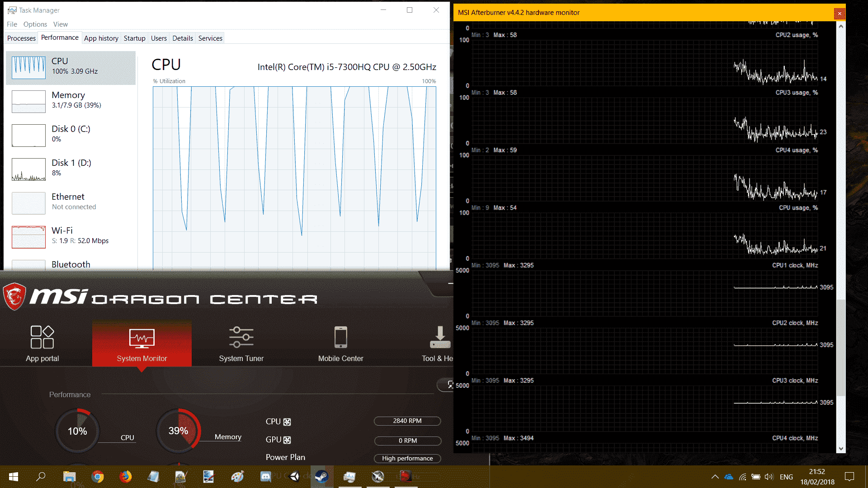Open Discord from the taskbar

(265, 477)
